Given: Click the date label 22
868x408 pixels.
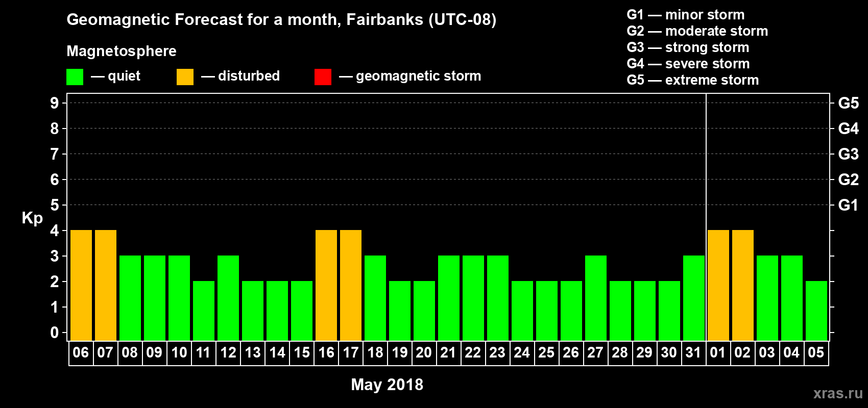Looking at the screenshot, I should click(473, 352).
